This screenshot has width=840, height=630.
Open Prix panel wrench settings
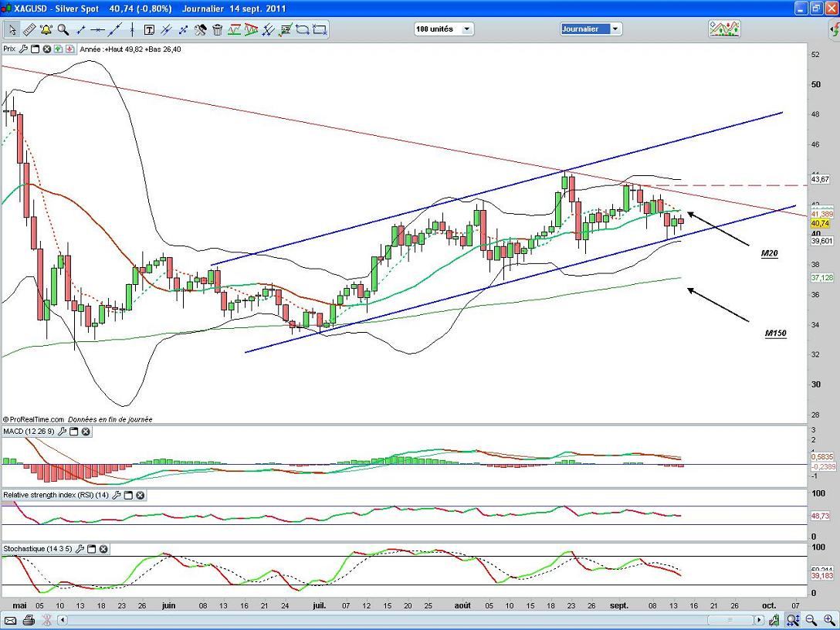pos(23,49)
